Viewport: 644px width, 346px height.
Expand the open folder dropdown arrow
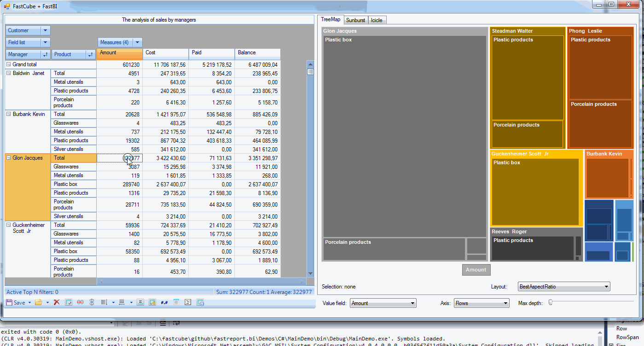click(47, 303)
